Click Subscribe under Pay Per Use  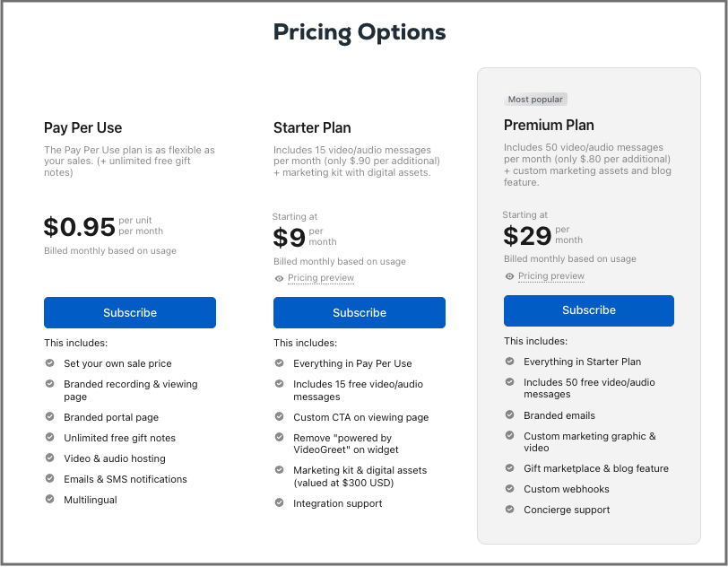[x=130, y=313]
